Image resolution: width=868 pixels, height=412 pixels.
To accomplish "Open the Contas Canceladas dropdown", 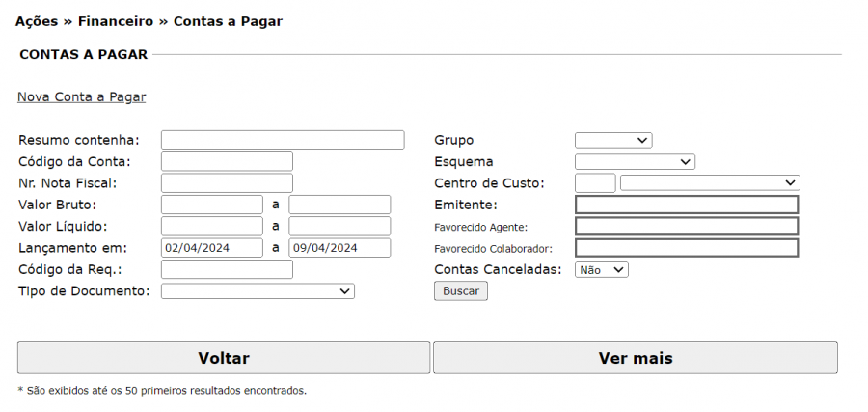I will (601, 270).
